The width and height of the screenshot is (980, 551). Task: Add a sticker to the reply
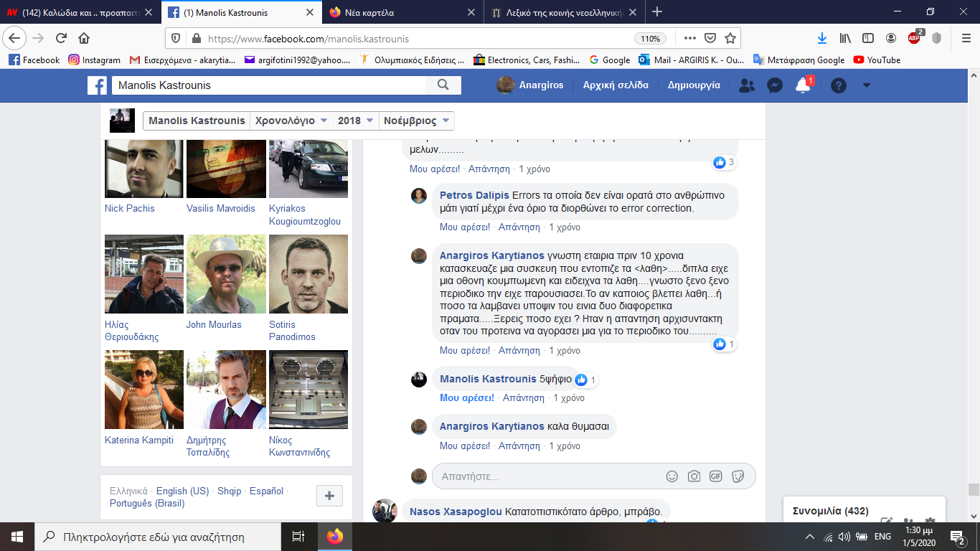738,476
